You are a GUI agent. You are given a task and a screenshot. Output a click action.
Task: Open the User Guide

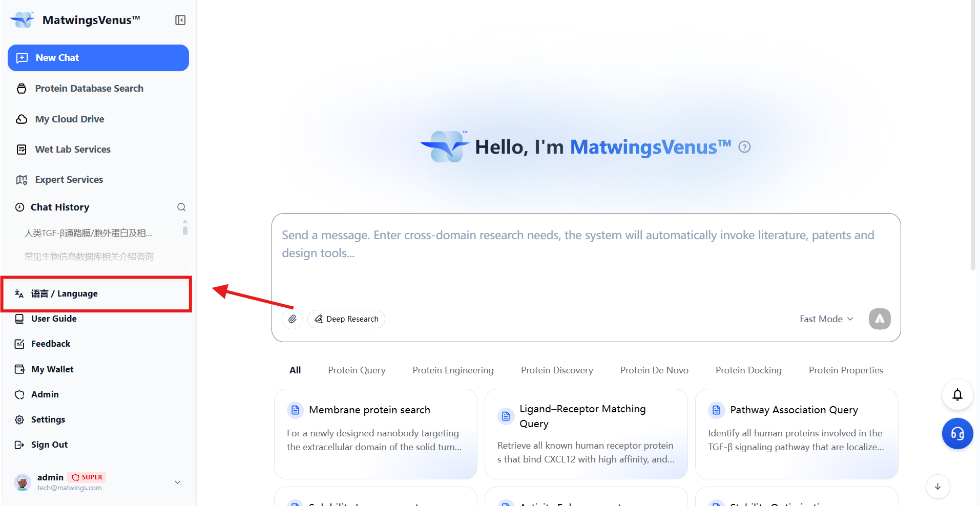coord(54,319)
